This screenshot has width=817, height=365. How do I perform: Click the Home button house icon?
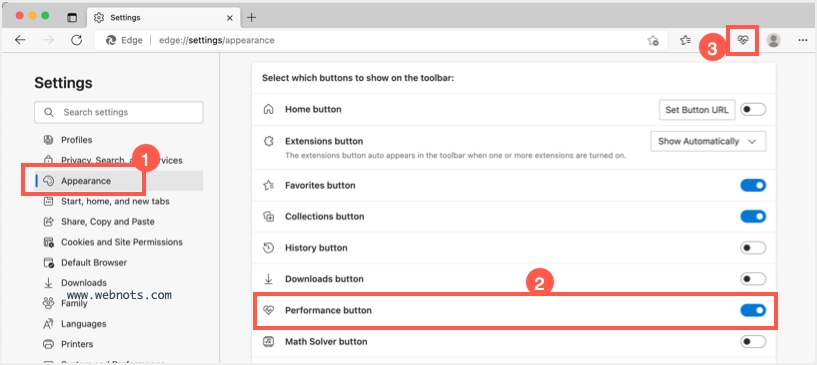tap(268, 109)
